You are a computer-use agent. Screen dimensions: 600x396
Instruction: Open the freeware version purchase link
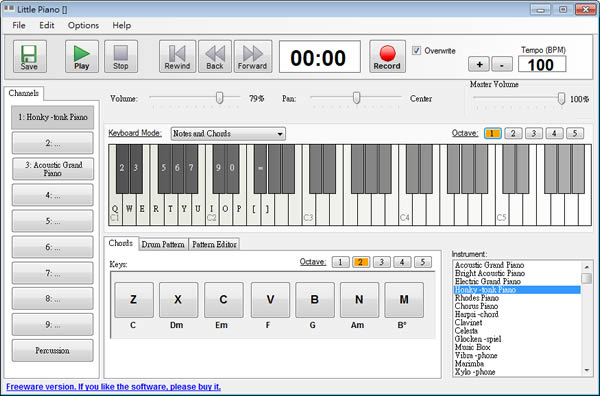click(113, 387)
